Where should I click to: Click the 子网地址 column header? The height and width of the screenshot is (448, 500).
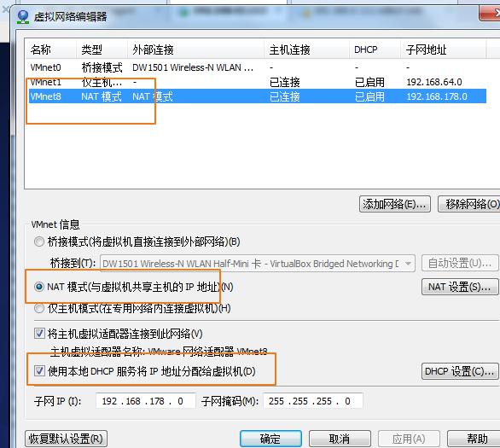tap(443, 49)
